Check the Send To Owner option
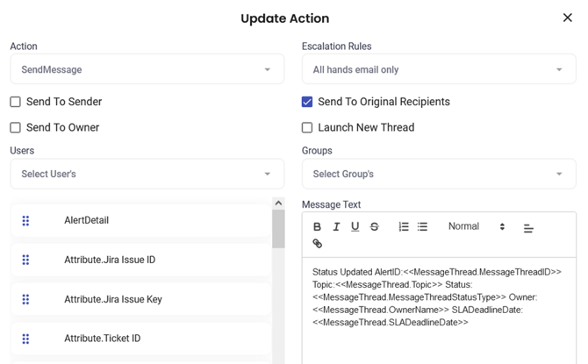This screenshot has height=364, width=588. tap(16, 127)
